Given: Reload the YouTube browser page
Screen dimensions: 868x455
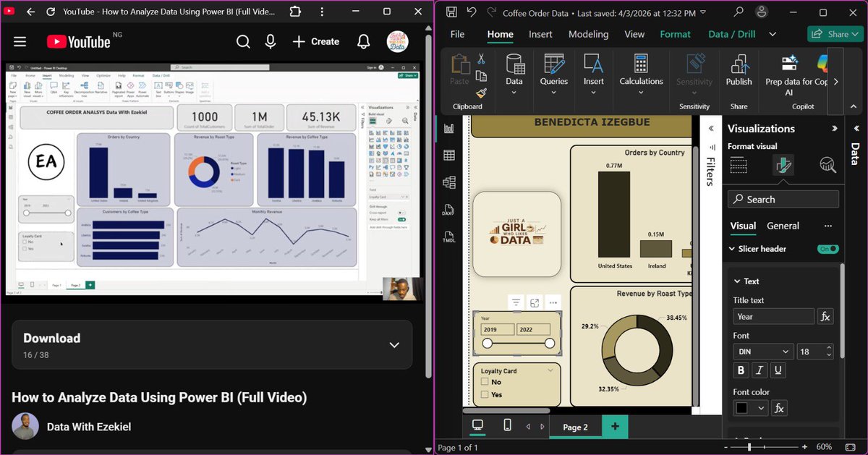Looking at the screenshot, I should [x=51, y=12].
